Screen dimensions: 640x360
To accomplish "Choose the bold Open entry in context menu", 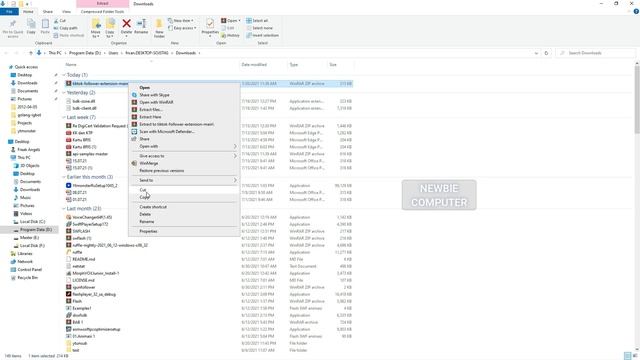I will [x=144, y=88].
